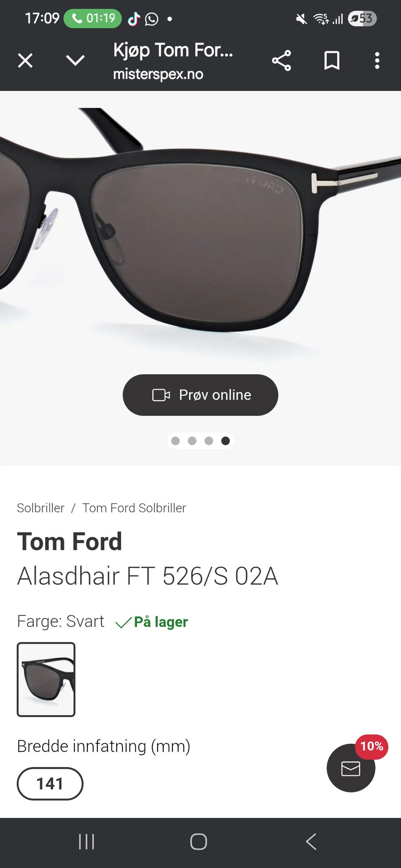Choose the 141 mm frame width

coord(50,784)
